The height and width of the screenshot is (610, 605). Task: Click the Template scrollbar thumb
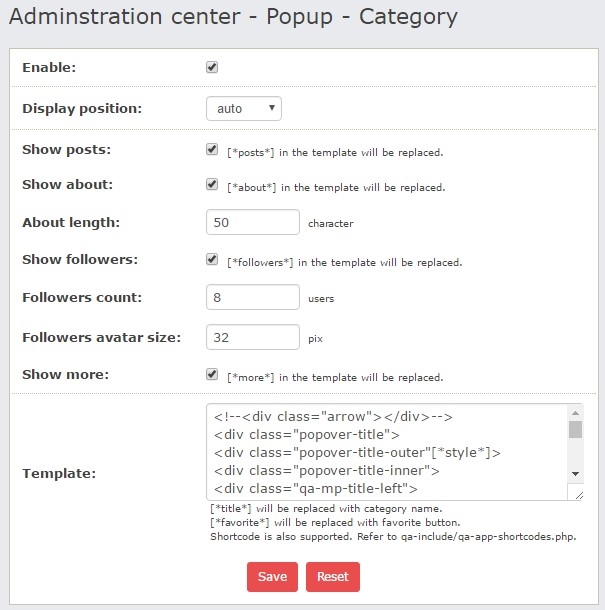coord(575,430)
